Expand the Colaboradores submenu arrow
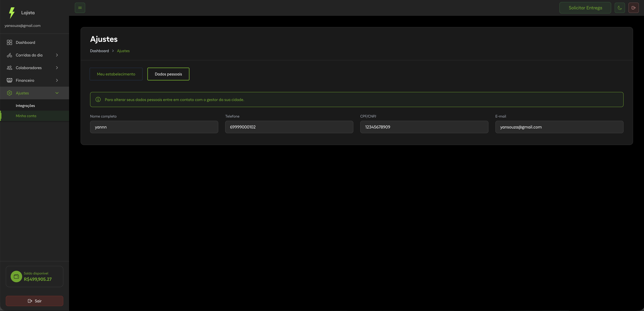 [57, 68]
